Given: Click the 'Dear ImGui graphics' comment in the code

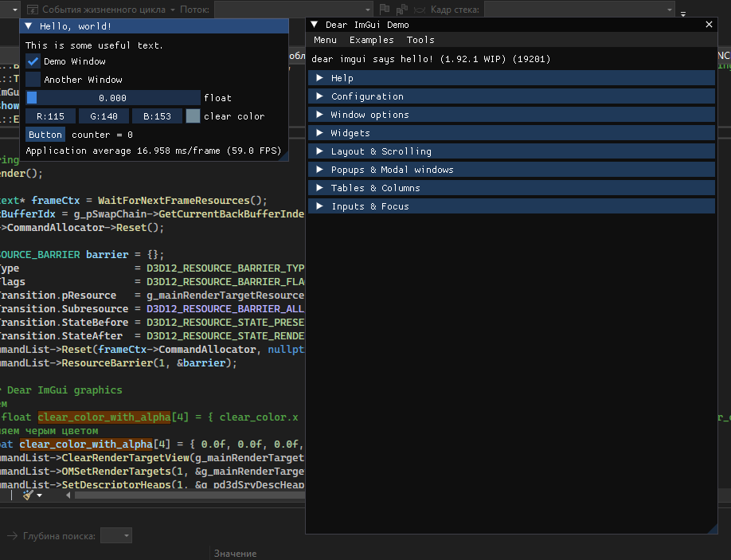Looking at the screenshot, I should (64, 390).
